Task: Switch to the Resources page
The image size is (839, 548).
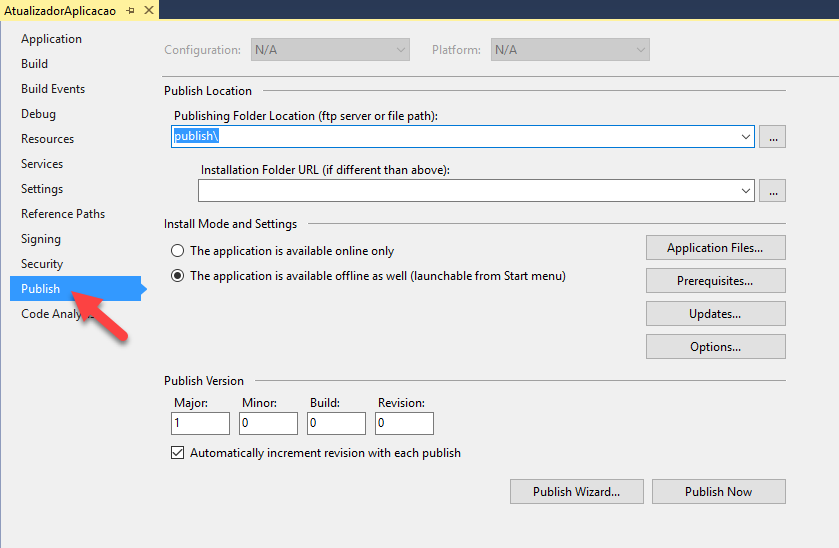Action: click(x=48, y=139)
